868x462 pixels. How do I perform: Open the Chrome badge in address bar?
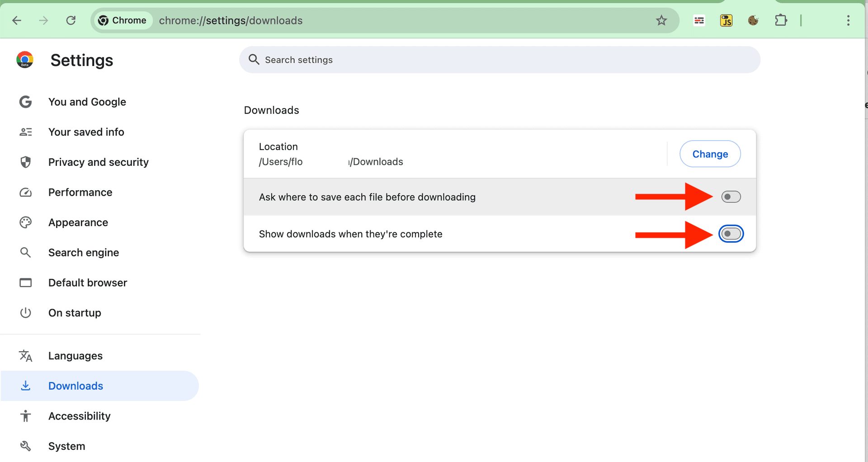pos(123,20)
